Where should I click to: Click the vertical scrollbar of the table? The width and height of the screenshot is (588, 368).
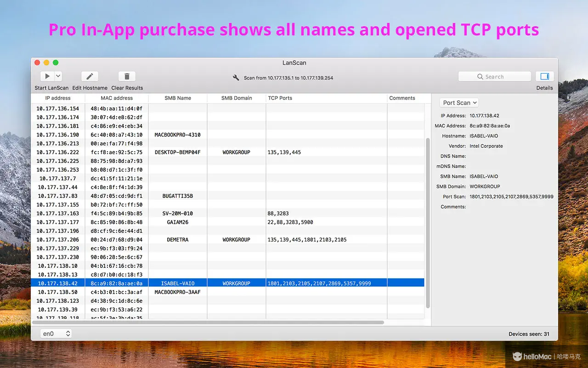[x=428, y=223]
